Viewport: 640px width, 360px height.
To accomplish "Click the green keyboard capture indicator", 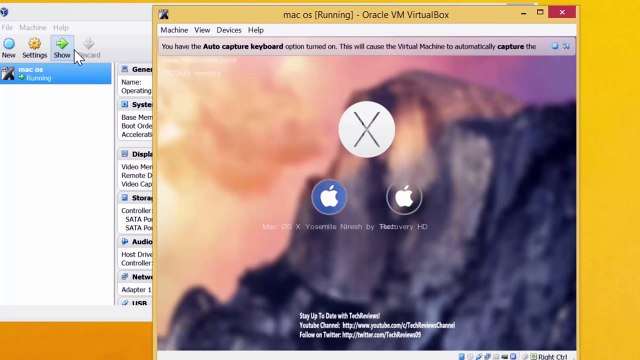I will coord(533,356).
